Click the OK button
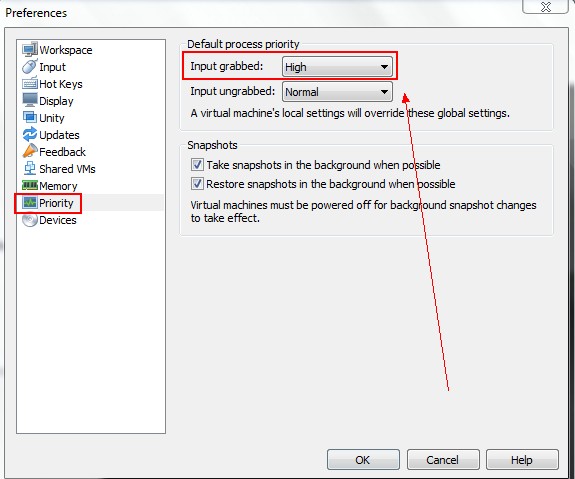575x479 pixels. pyautogui.click(x=363, y=460)
